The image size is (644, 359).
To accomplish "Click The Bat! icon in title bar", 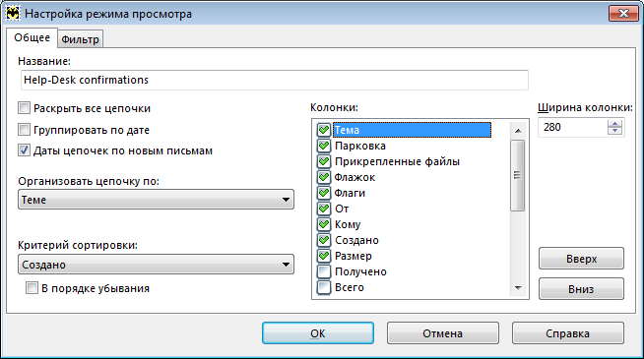I will [x=13, y=14].
